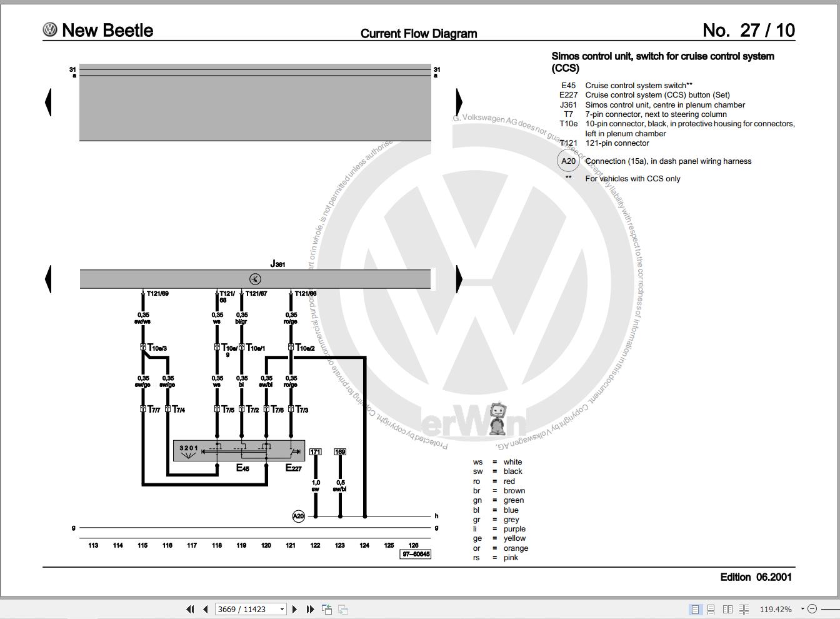Open the page number dropdown arrow
840x619 pixels.
[x=282, y=610]
